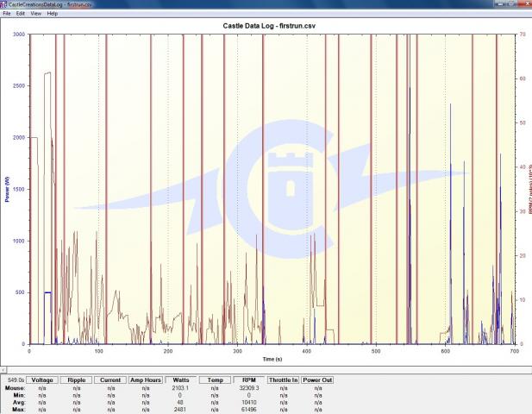Image resolution: width=532 pixels, height=414 pixels.
Task: Toggle the Ripple data series button
Action: [x=76, y=380]
